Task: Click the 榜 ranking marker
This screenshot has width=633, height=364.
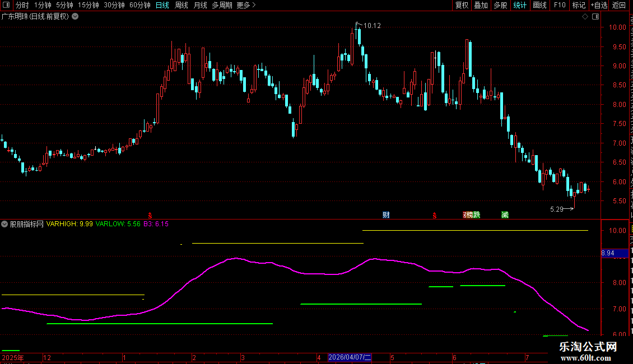Action: [x=470, y=214]
